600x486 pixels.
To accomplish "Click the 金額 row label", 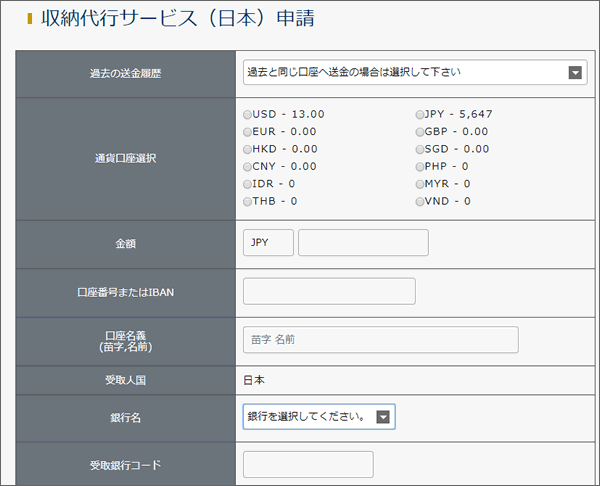I will pyautogui.click(x=126, y=243).
